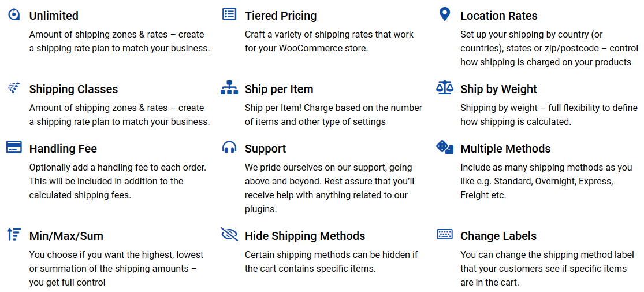
Task: Click the Min/Max/Sum heading text
Action: pos(66,236)
